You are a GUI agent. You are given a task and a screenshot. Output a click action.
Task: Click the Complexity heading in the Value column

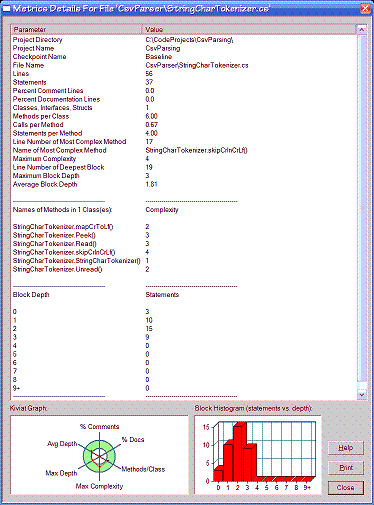162,210
